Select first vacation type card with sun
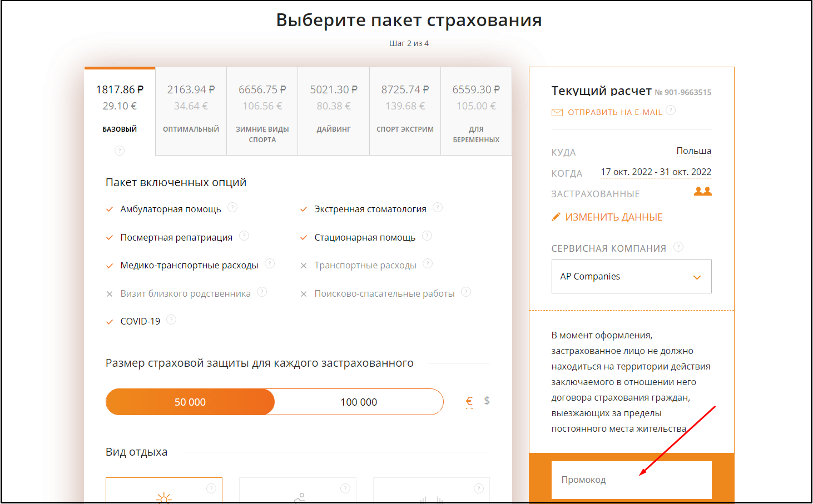The image size is (813, 504). (164, 490)
